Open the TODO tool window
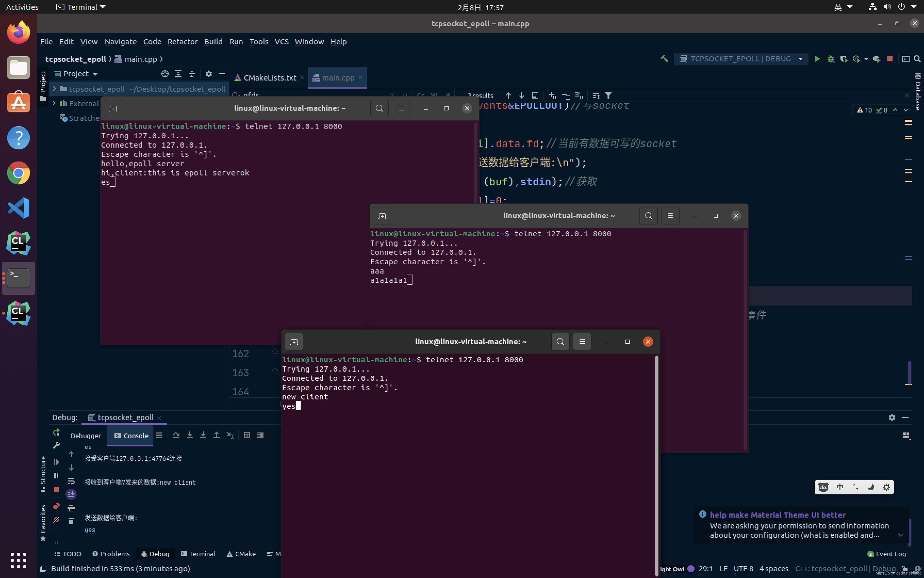The image size is (924, 578). (x=68, y=554)
